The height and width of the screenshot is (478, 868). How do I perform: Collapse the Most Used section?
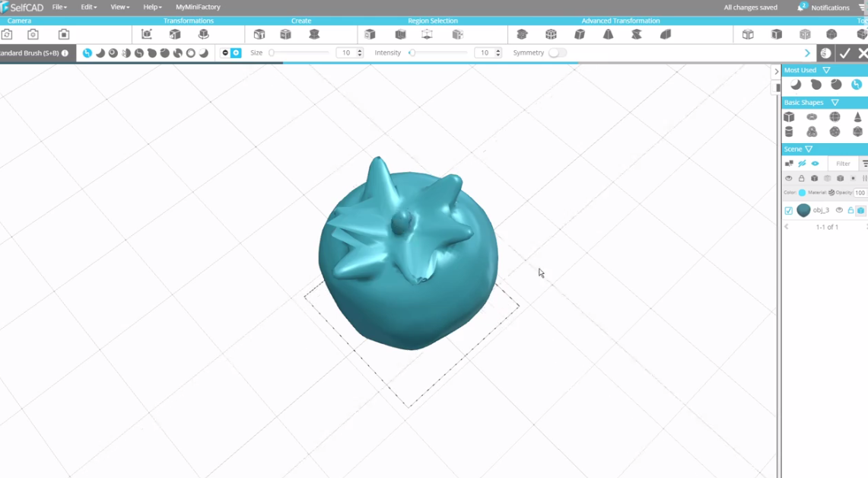[826, 70]
